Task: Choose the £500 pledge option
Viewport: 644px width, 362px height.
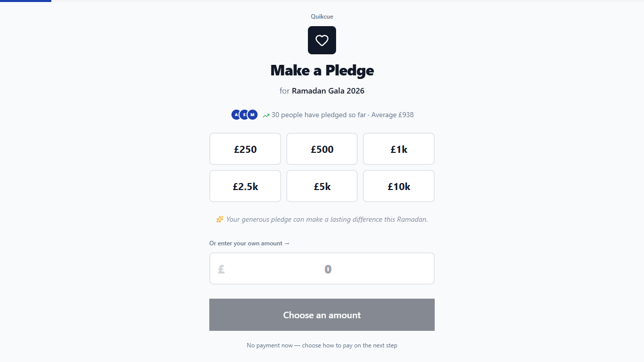Action: (322, 149)
